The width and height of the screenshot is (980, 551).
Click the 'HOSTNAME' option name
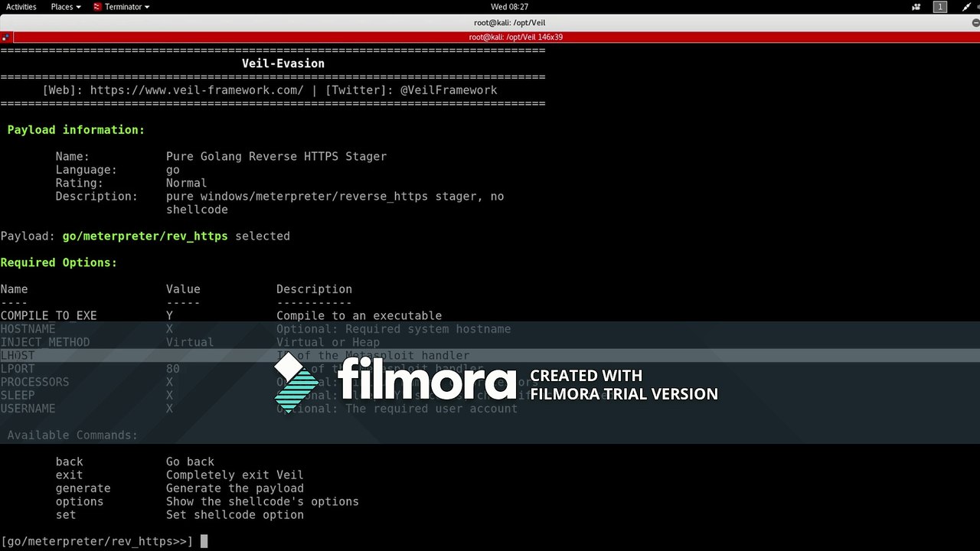click(x=28, y=329)
